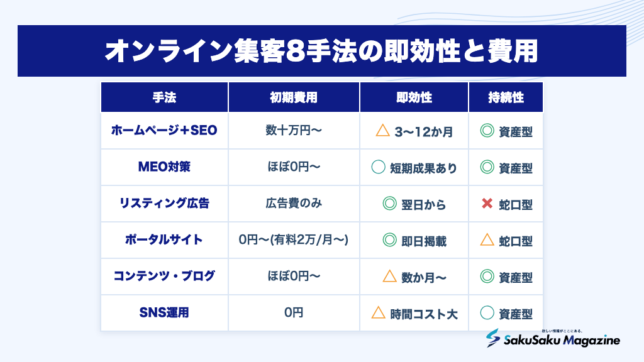Click the single circle beside 短期成果あり

[x=378, y=167]
